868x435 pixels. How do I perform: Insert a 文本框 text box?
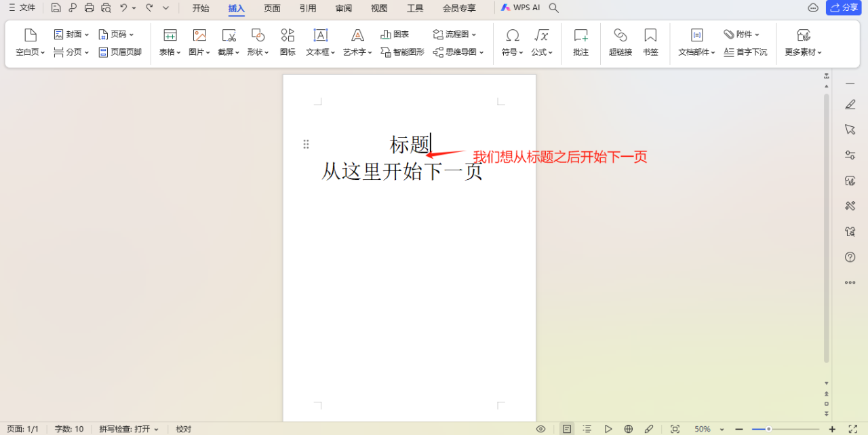321,42
